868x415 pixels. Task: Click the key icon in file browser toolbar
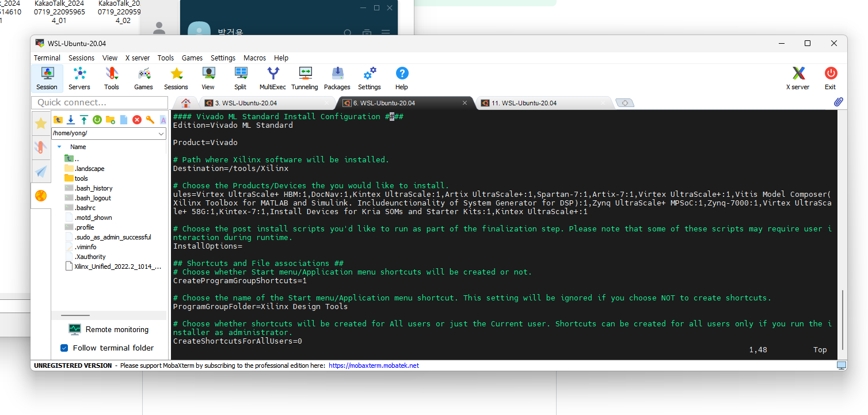coord(150,120)
